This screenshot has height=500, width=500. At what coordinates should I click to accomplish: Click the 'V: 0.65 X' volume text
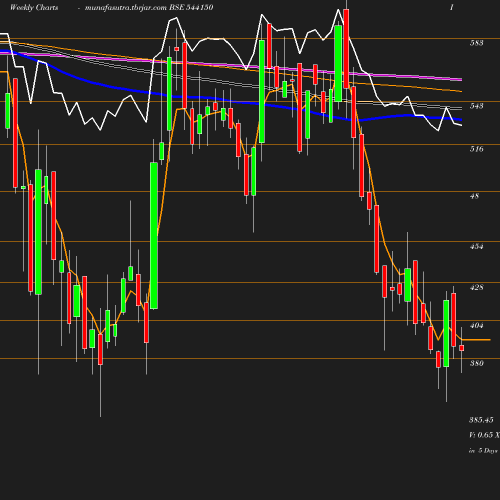click(x=484, y=435)
